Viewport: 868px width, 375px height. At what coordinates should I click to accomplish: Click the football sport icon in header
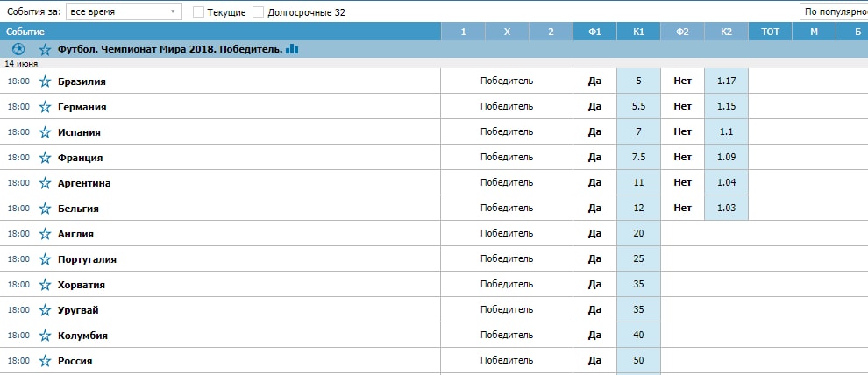[18, 50]
